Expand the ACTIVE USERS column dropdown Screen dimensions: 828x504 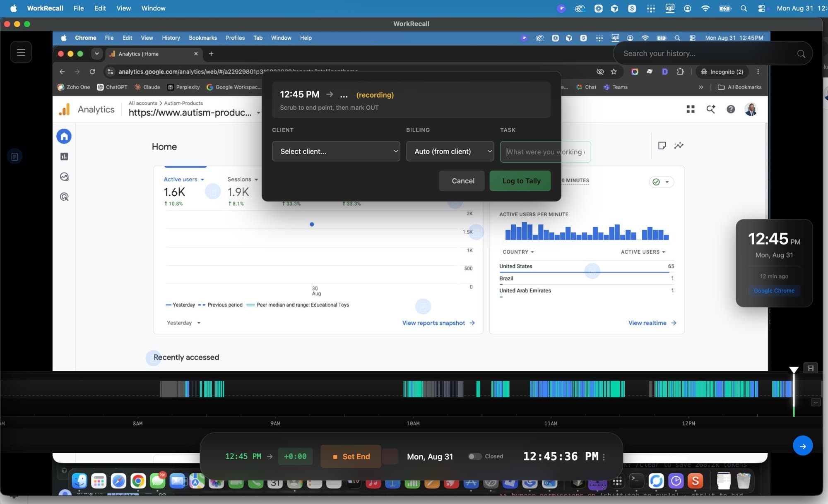pos(643,252)
